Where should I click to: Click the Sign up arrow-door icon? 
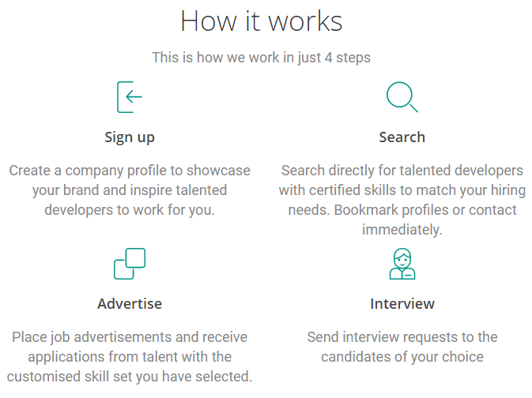[x=130, y=97]
